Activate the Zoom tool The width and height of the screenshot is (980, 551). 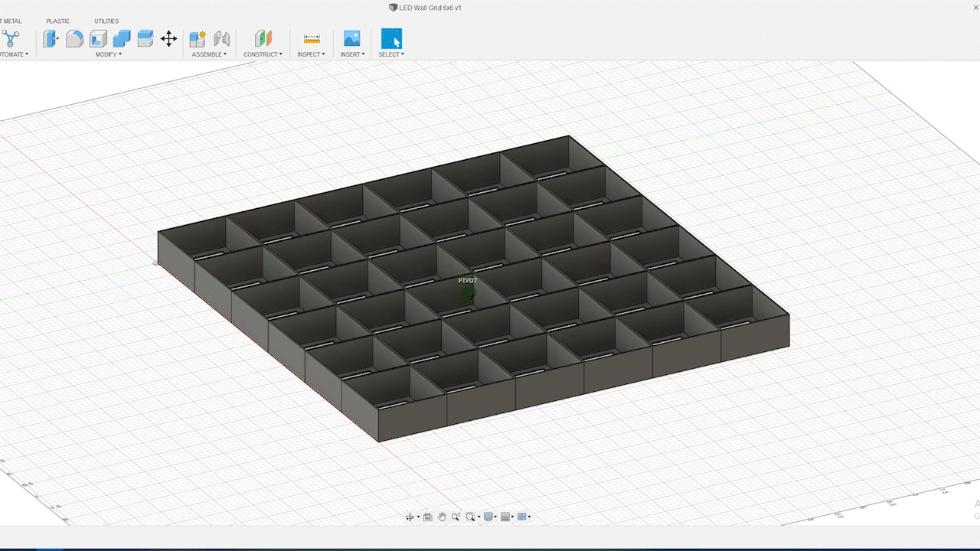tap(456, 517)
